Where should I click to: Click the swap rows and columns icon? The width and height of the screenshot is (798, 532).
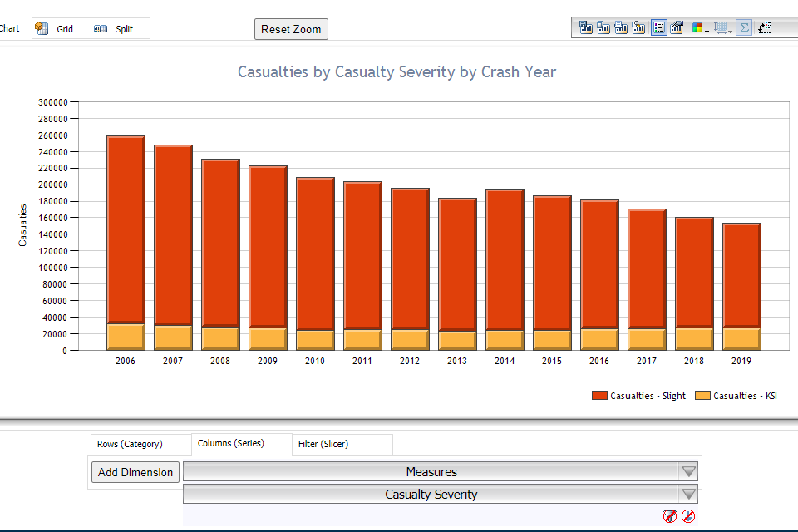pyautogui.click(x=765, y=27)
